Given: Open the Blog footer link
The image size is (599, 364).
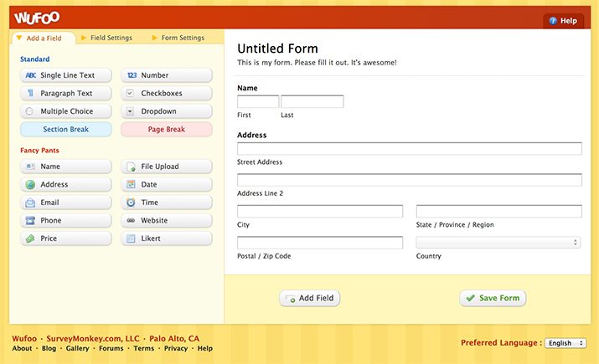Looking at the screenshot, I should (x=49, y=348).
